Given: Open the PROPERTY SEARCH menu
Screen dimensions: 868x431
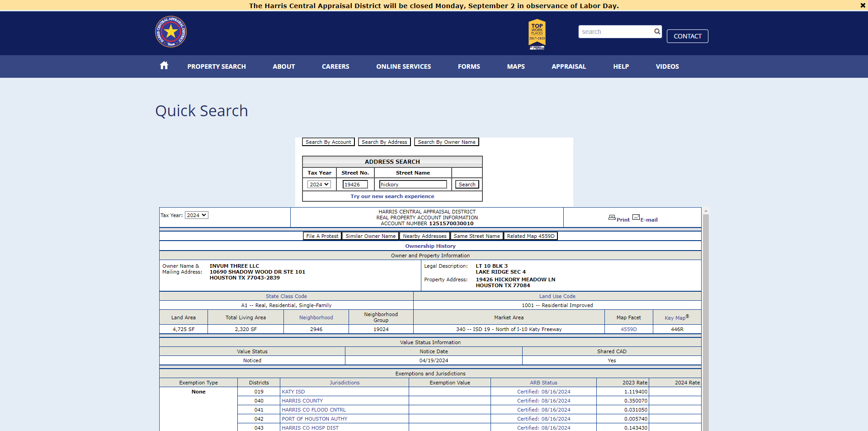Looking at the screenshot, I should click(217, 66).
